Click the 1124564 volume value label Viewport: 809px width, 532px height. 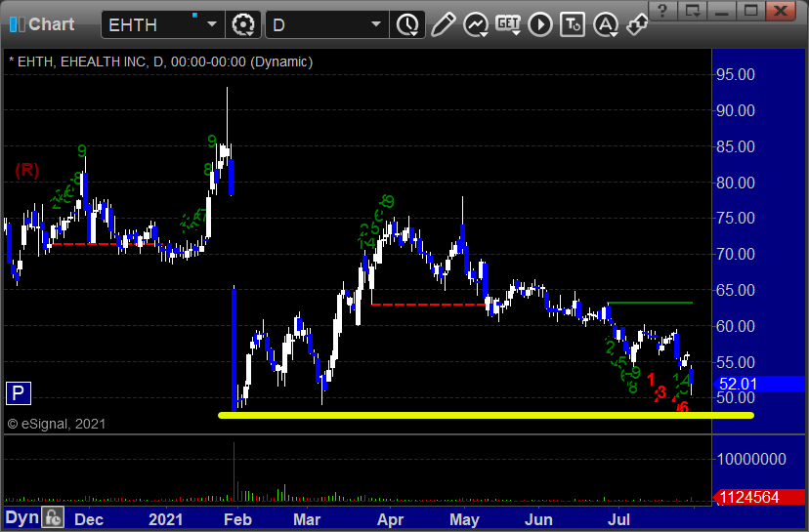748,498
